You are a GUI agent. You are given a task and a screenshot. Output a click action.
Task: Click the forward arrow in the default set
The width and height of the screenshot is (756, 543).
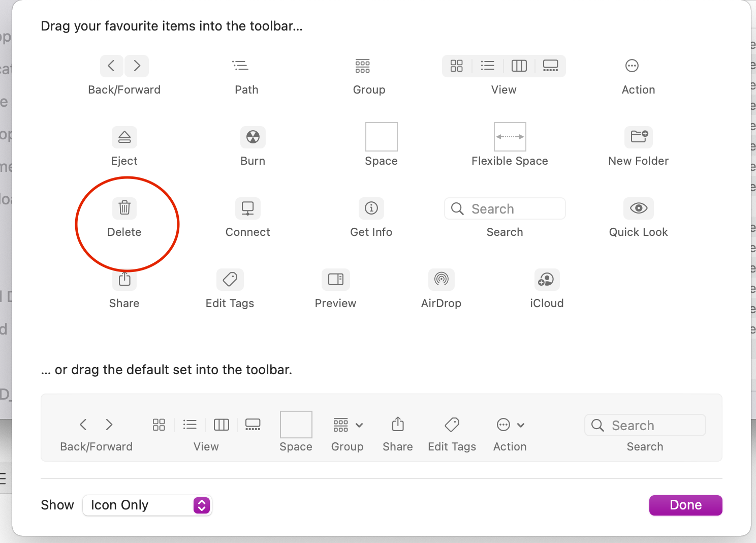pyautogui.click(x=109, y=425)
